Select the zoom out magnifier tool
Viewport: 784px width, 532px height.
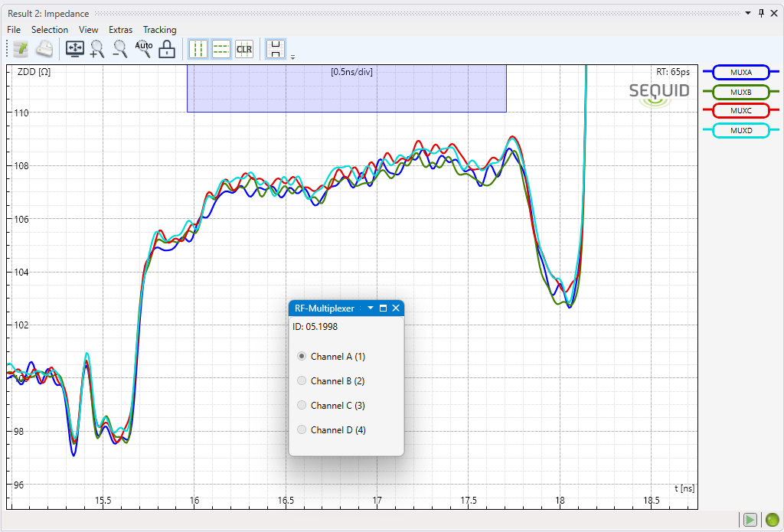[x=120, y=49]
